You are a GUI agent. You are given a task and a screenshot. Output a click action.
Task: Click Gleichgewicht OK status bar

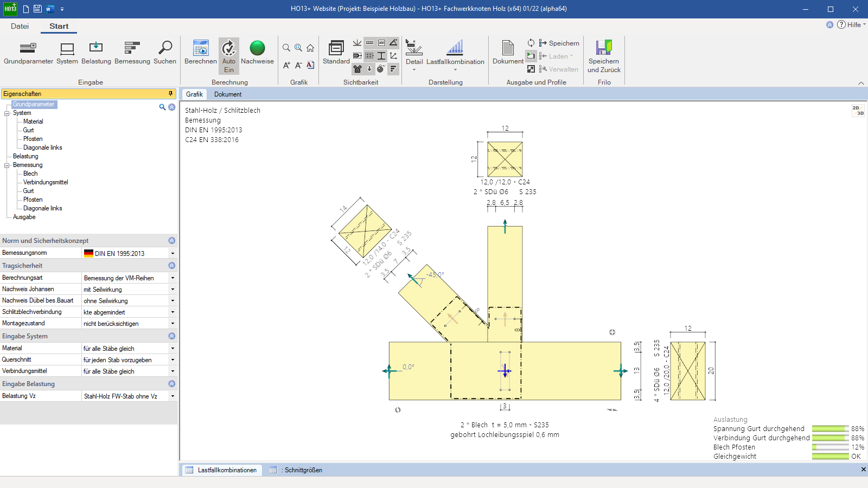point(830,456)
